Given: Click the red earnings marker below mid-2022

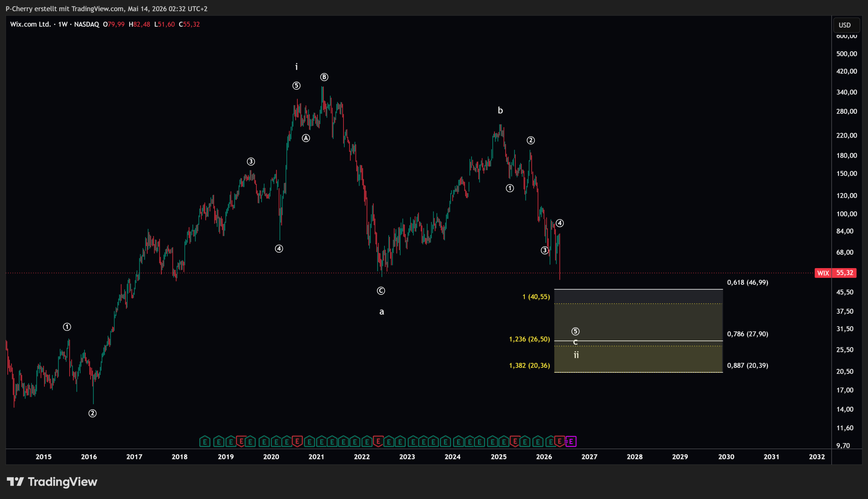Looking at the screenshot, I should (x=378, y=441).
